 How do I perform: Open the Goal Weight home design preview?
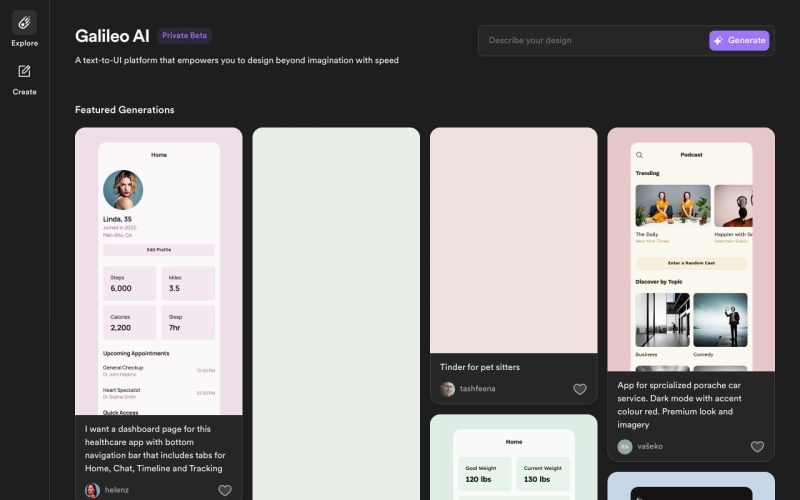[x=513, y=457]
